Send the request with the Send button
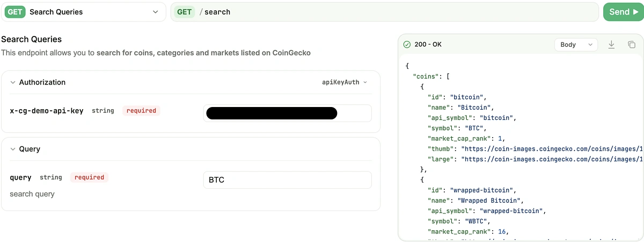 [623, 12]
